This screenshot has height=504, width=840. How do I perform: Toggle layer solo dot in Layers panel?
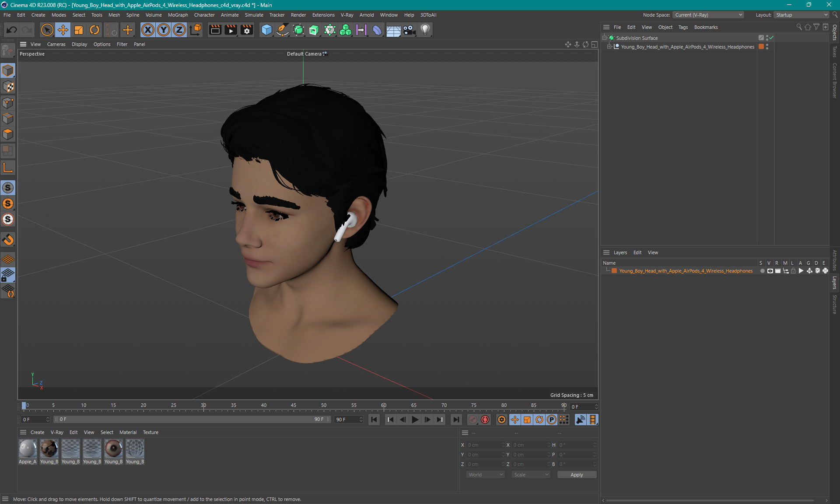pyautogui.click(x=762, y=271)
